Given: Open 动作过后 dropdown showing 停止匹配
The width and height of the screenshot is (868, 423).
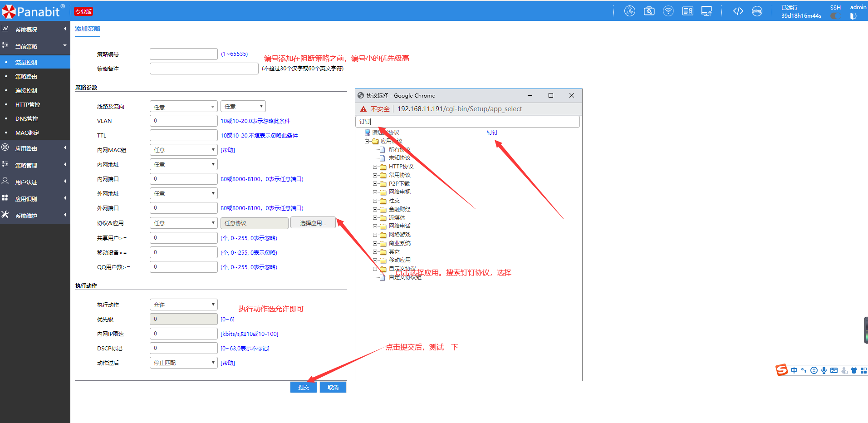Looking at the screenshot, I should pyautogui.click(x=184, y=363).
